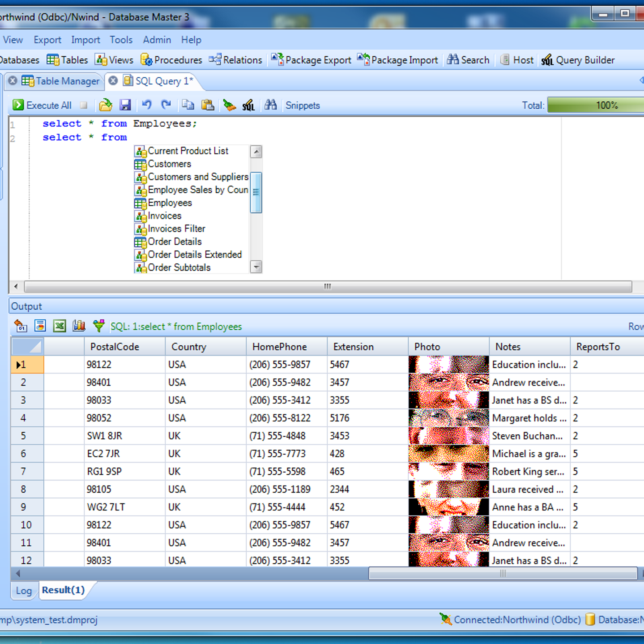Open the Import menu
Viewport: 644px width, 644px height.
tap(86, 40)
